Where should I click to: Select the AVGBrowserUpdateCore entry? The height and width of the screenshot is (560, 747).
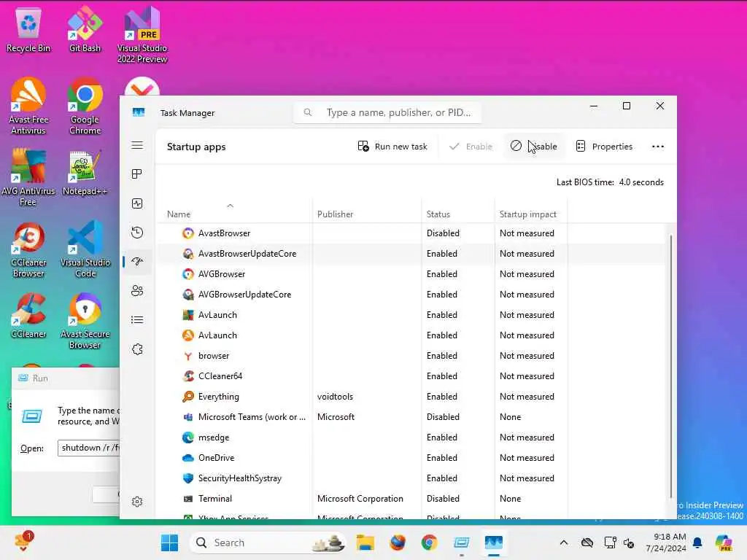click(x=412, y=295)
